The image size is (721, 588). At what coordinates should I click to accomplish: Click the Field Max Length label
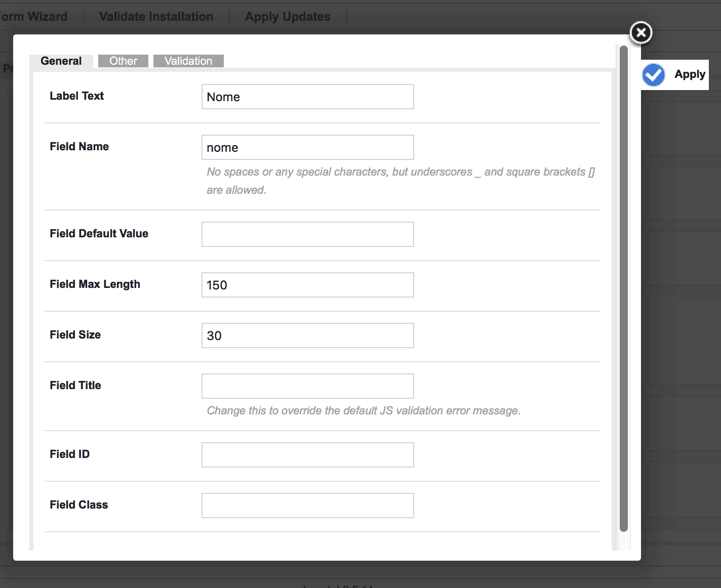point(95,284)
